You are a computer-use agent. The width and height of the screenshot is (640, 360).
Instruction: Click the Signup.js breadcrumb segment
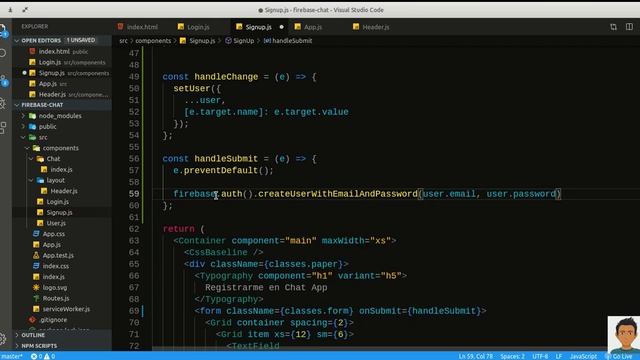202,41
